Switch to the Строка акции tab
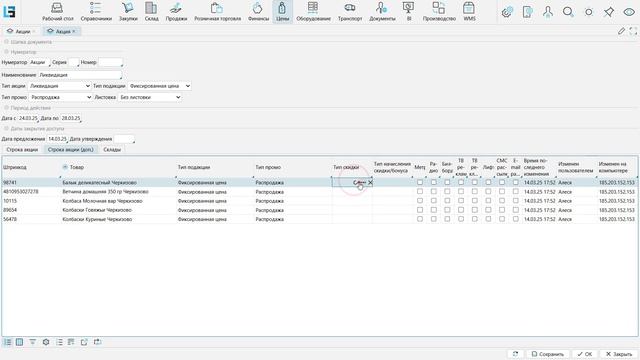This screenshot has height=360, width=640. tap(22, 149)
